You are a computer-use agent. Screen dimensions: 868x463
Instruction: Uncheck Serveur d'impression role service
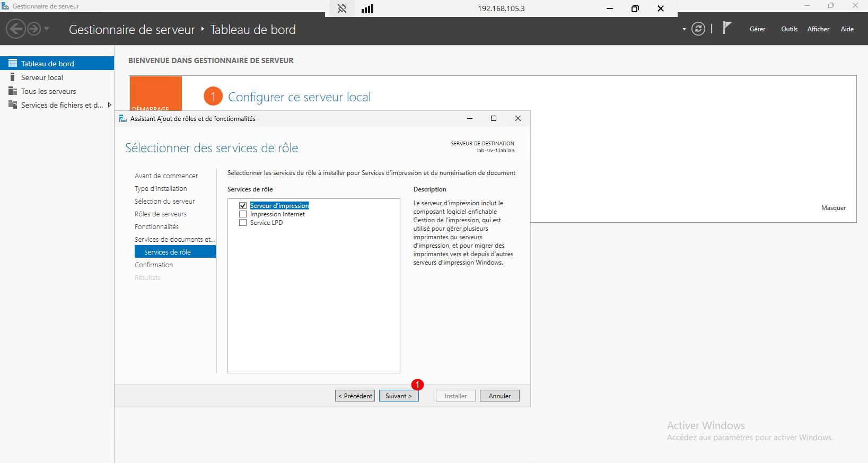pyautogui.click(x=243, y=206)
